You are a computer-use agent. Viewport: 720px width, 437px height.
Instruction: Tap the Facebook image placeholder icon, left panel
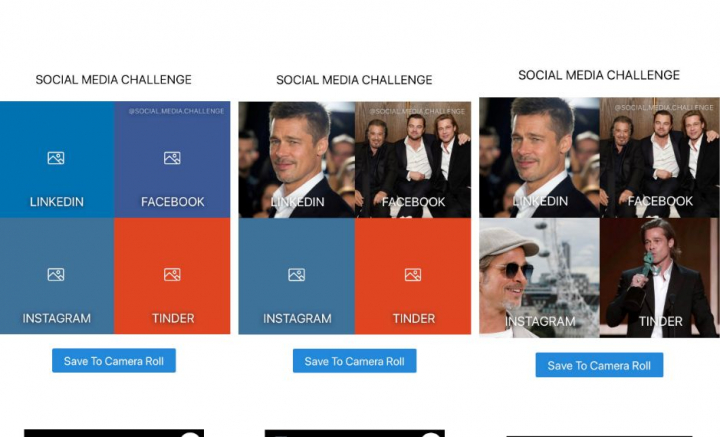tap(172, 158)
